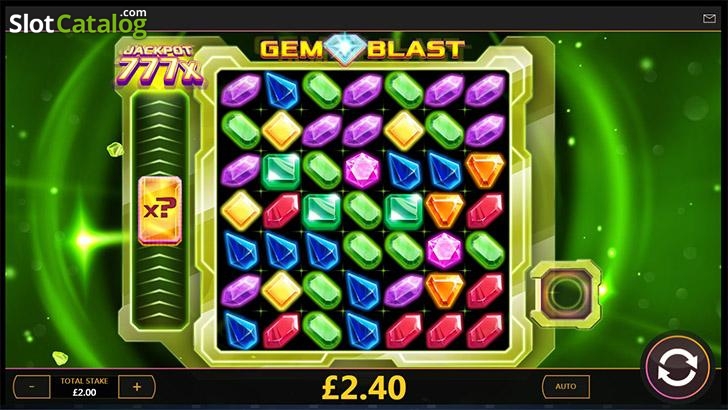Decrease total stake with minus button

click(x=32, y=386)
